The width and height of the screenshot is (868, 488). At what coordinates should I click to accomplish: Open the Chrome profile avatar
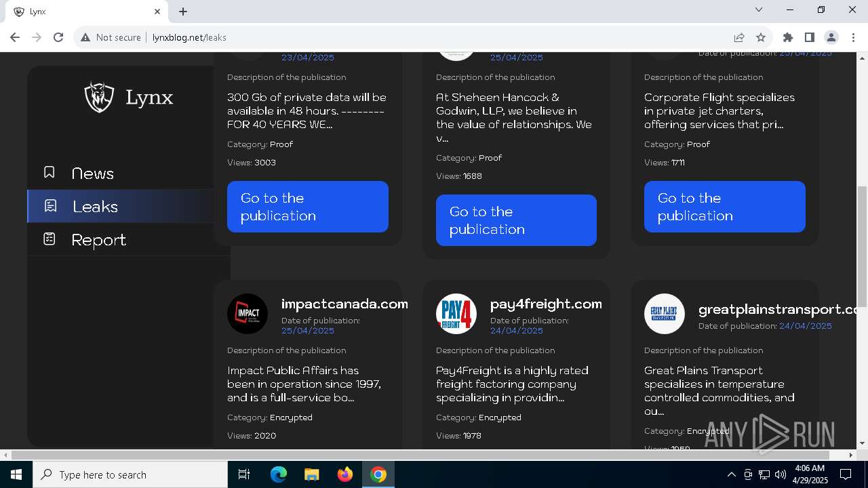click(x=831, y=37)
